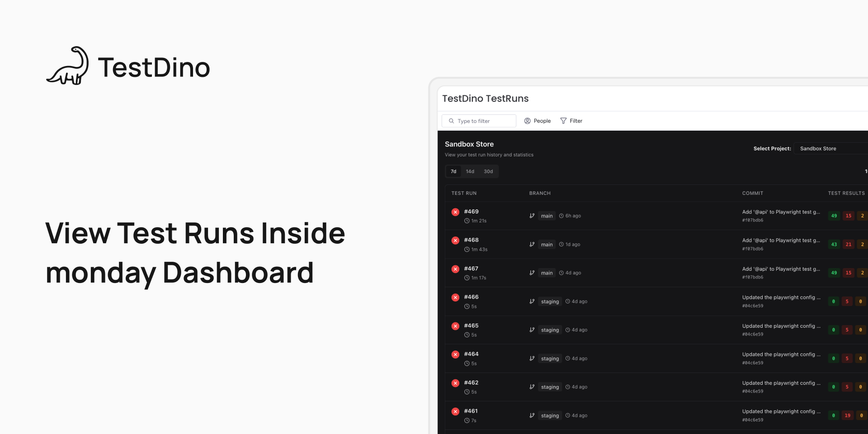Select the 30d time range
Screen dimensions: 868x434
(488, 172)
